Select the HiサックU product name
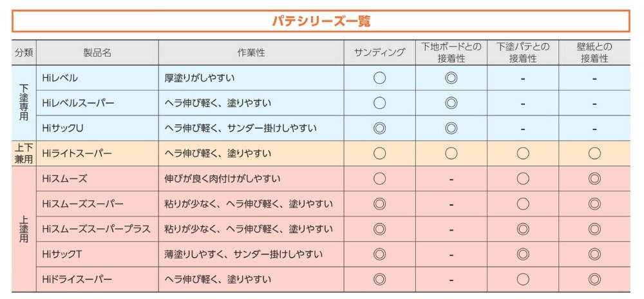The image size is (644, 299). [x=63, y=128]
